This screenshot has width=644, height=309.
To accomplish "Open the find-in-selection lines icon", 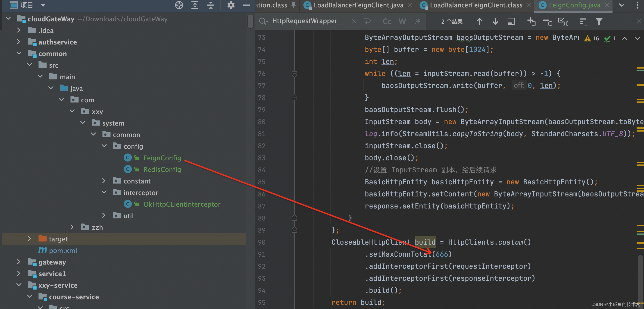I will [x=583, y=22].
